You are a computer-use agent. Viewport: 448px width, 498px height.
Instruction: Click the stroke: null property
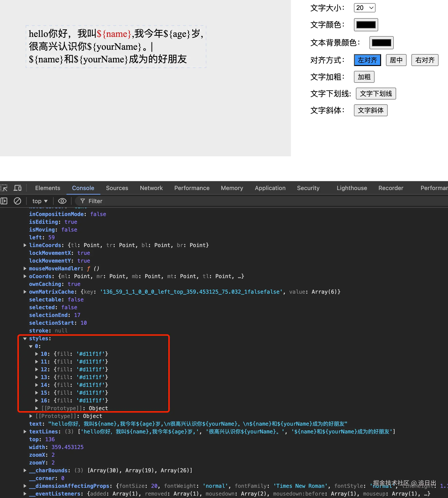point(48,331)
